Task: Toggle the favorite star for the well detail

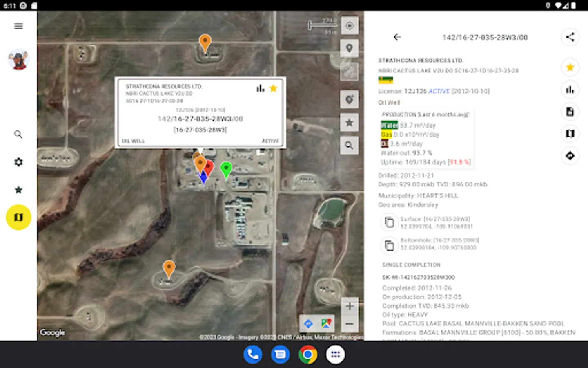Action: tap(570, 67)
